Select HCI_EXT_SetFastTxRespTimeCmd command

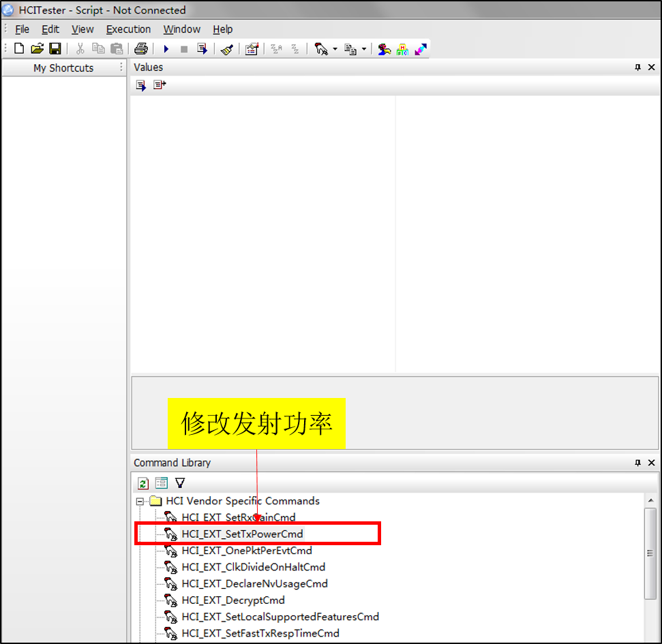[x=260, y=633]
